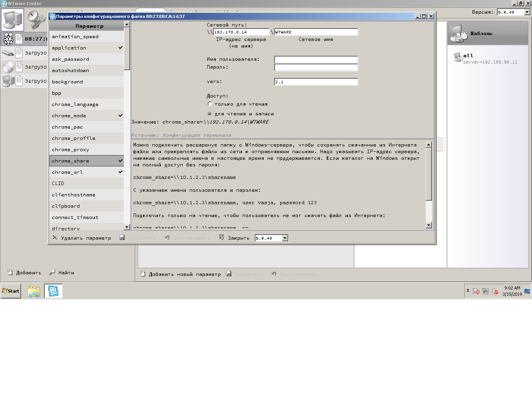
Task: Click the USB flash drive boot icon
Action: pos(8,53)
